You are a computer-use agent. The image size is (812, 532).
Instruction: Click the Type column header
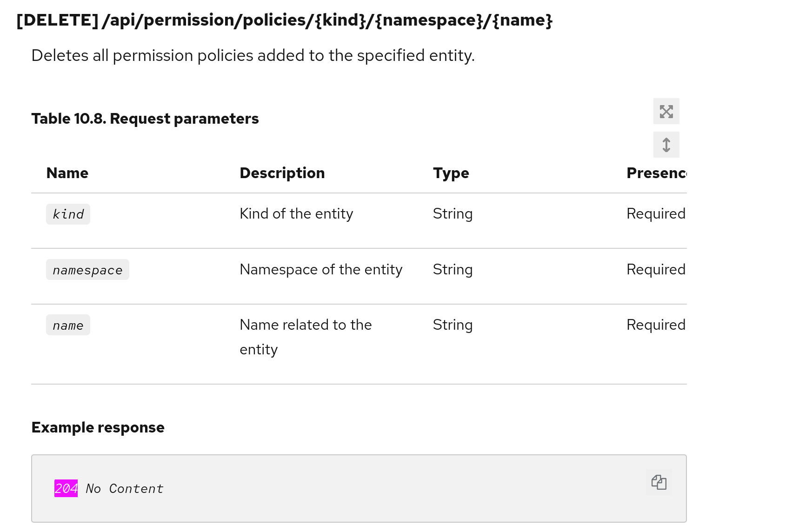[451, 173]
